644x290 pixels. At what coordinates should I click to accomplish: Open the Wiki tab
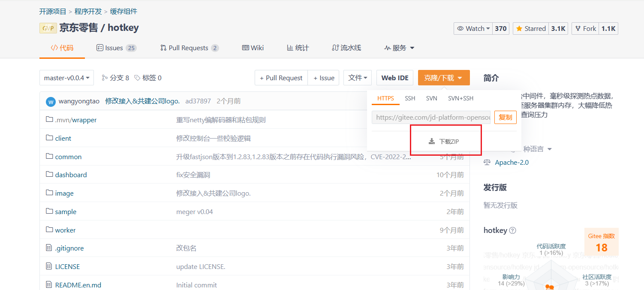(x=253, y=48)
